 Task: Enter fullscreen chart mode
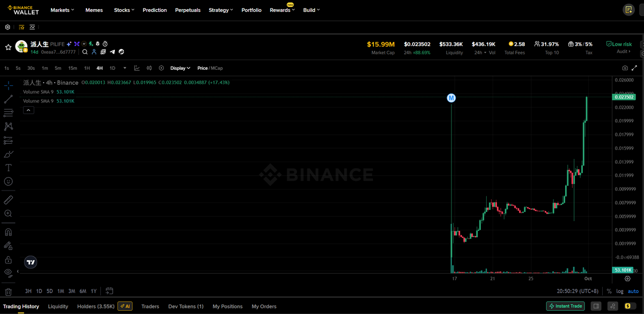pyautogui.click(x=634, y=68)
